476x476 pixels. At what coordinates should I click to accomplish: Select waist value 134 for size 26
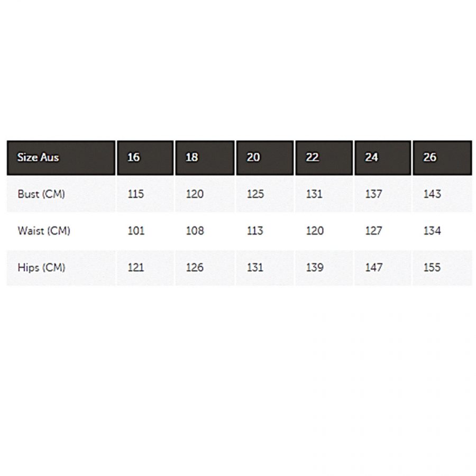coord(432,231)
